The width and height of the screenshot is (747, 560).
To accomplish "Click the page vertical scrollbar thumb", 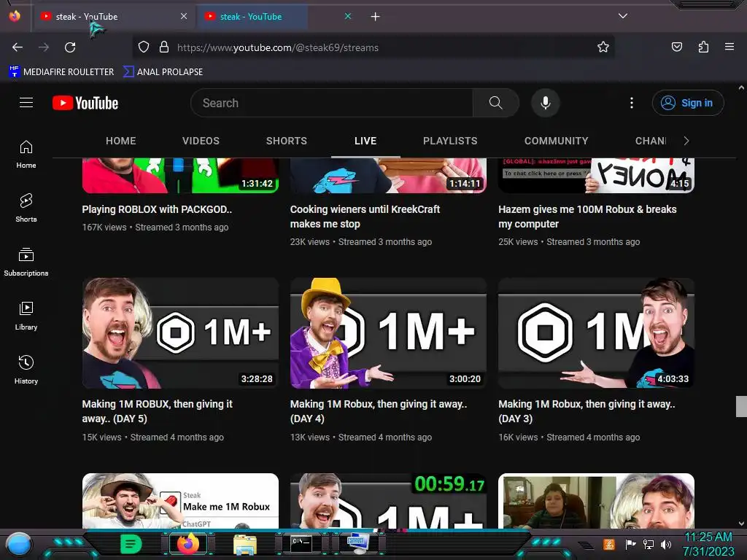I will [741, 406].
